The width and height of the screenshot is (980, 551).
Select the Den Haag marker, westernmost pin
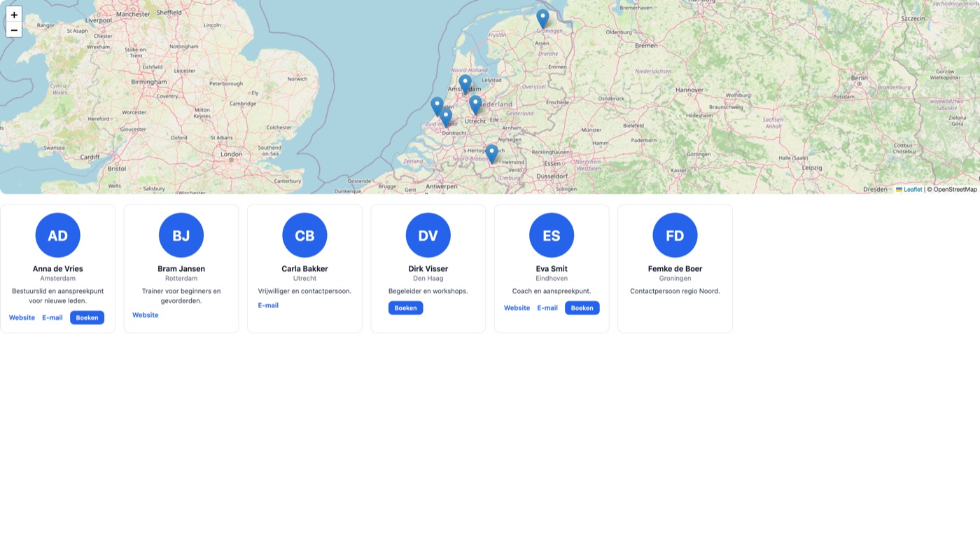click(437, 106)
